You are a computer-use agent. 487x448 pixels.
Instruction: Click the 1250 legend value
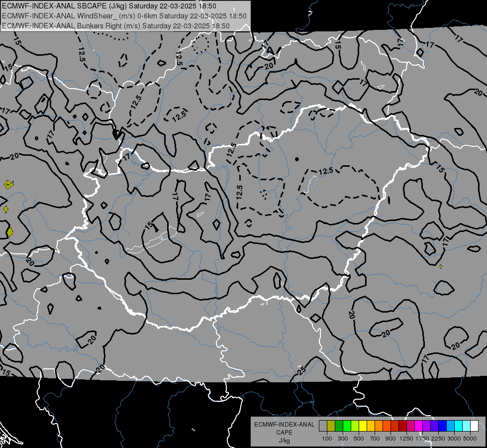(406, 439)
